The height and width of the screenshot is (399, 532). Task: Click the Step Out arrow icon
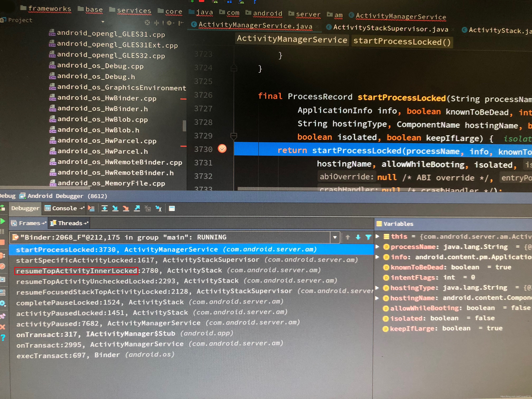[137, 208]
